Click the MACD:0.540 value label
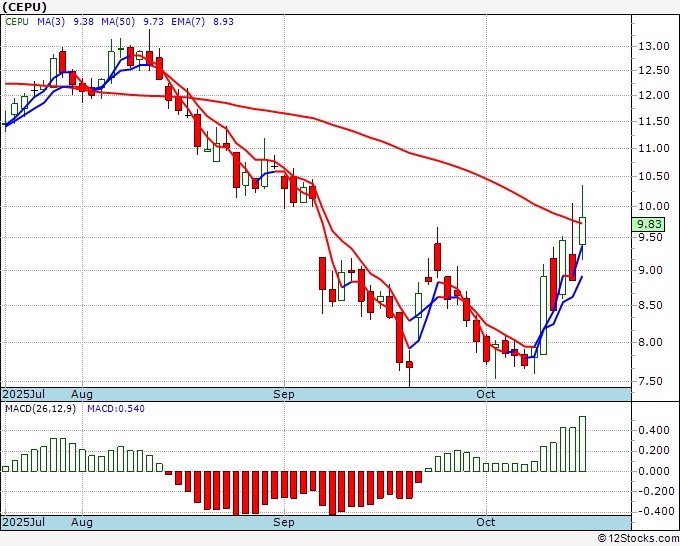Screen dimensions: 680x546 [116, 409]
